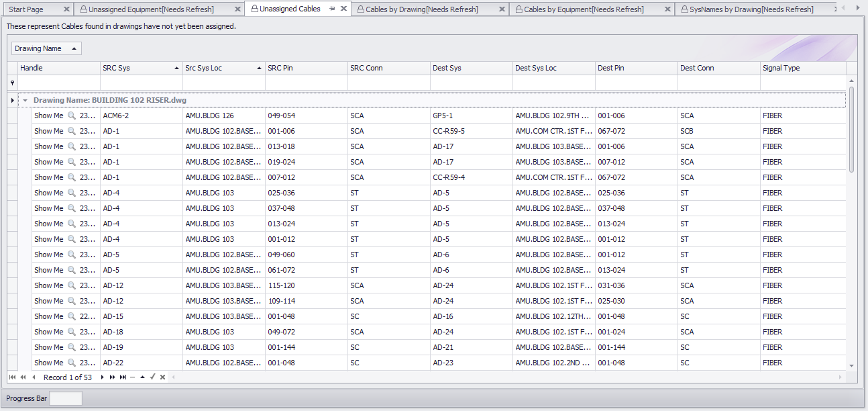This screenshot has height=411, width=868.
Task: Close the Cables by Equipment tab
Action: click(x=667, y=9)
